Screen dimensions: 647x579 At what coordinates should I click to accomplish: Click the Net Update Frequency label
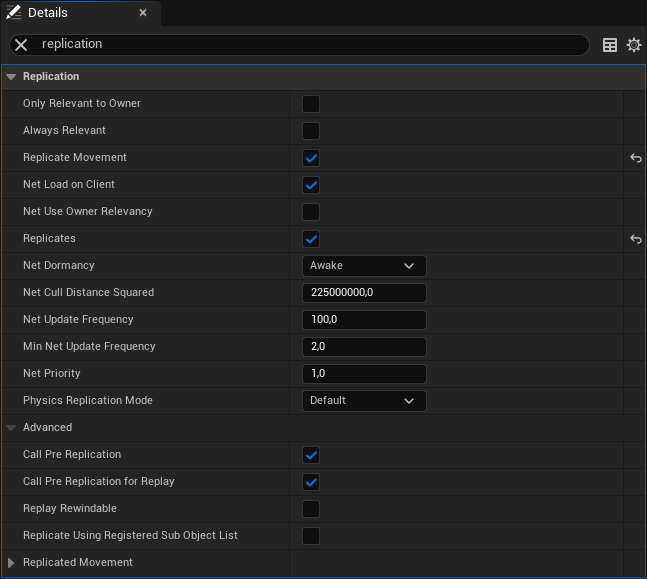coord(78,319)
